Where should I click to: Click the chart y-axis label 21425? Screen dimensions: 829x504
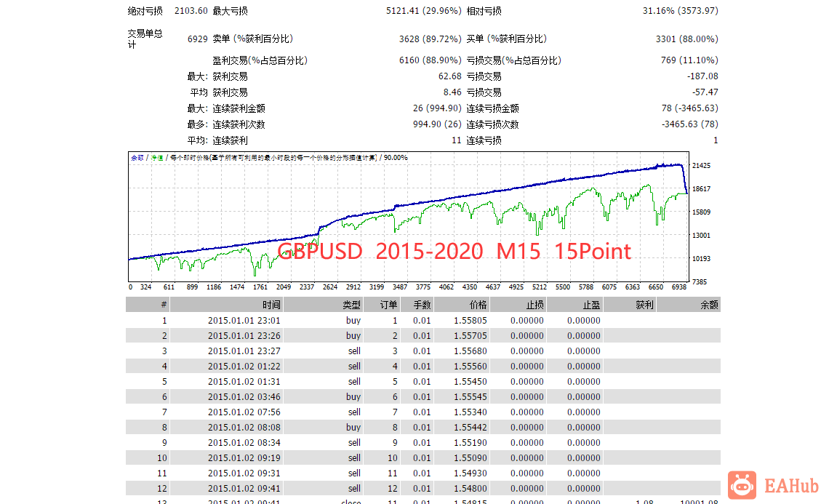[702, 166]
